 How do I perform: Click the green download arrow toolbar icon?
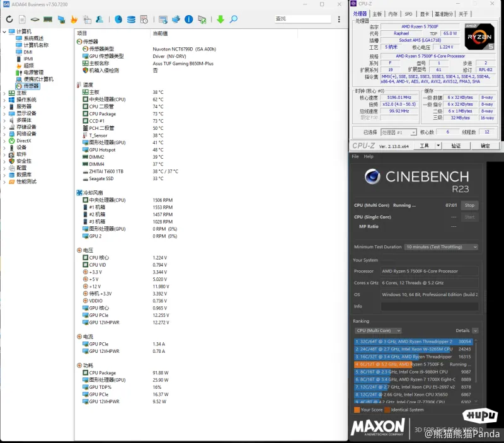pyautogui.click(x=220, y=20)
